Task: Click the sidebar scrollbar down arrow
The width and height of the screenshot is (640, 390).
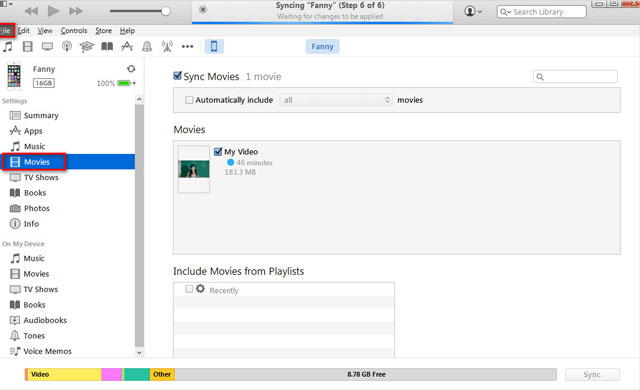Action: (x=139, y=352)
